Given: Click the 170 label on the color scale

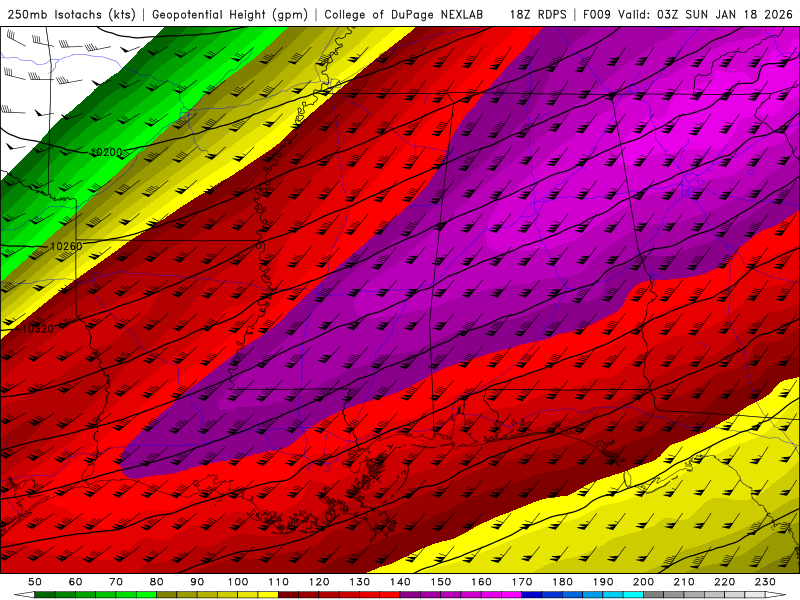Looking at the screenshot, I should click(522, 582).
